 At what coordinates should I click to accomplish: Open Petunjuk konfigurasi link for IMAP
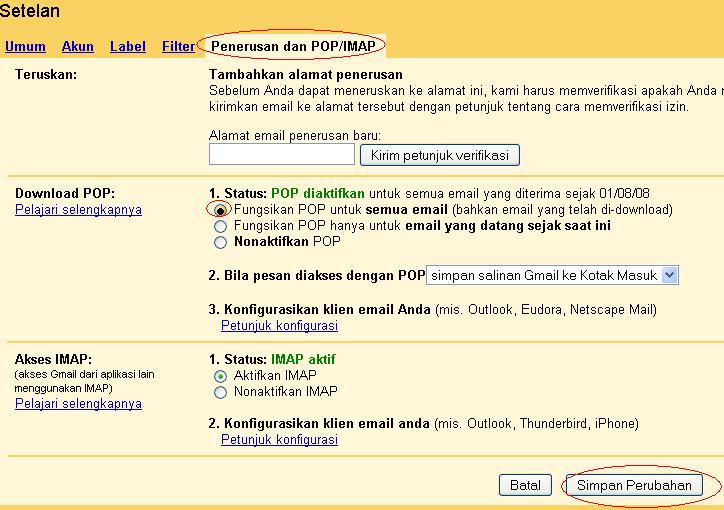tap(279, 439)
